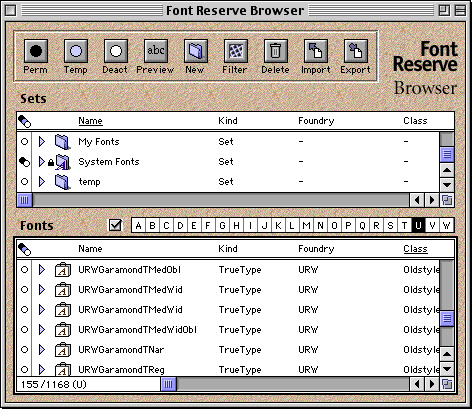Select the highlighted U letter tab
Image resolution: width=472 pixels, height=409 pixels.
(418, 226)
